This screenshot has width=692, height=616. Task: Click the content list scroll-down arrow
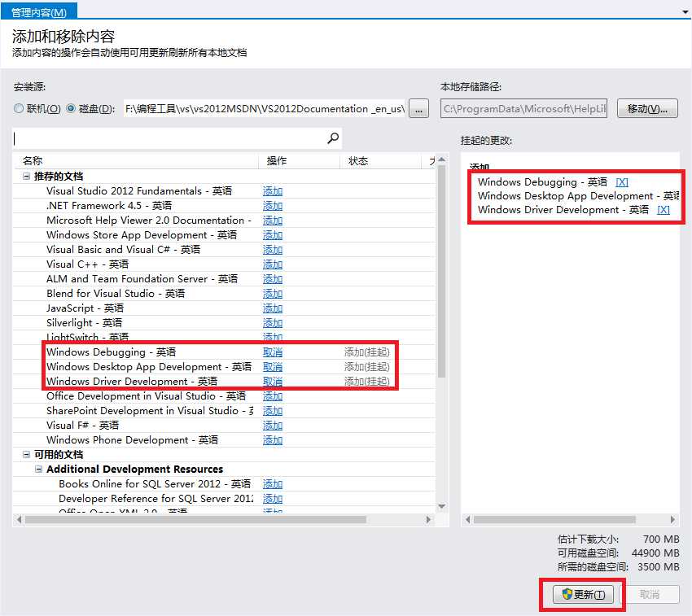click(441, 506)
